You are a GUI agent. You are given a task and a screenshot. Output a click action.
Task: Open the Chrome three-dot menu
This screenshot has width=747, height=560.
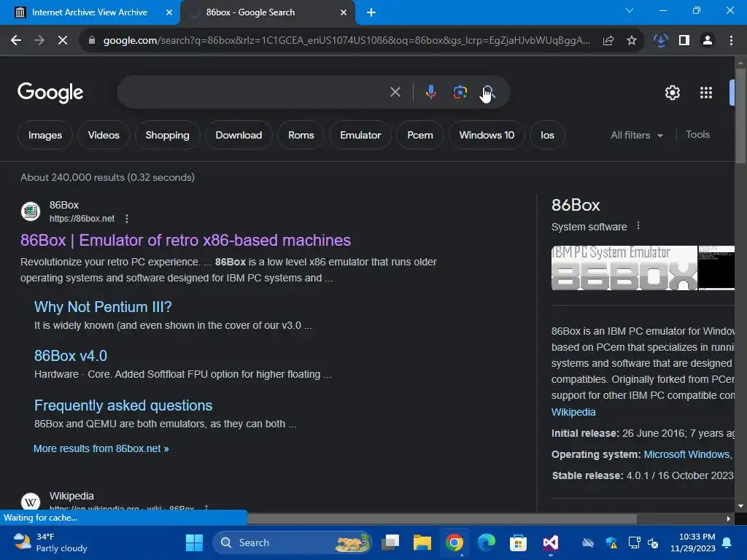click(x=731, y=41)
